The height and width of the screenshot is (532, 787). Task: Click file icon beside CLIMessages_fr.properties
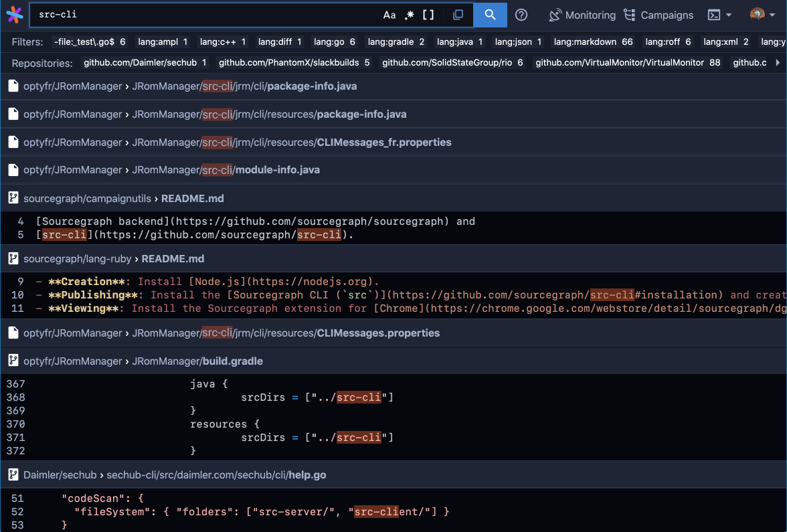[x=13, y=142]
